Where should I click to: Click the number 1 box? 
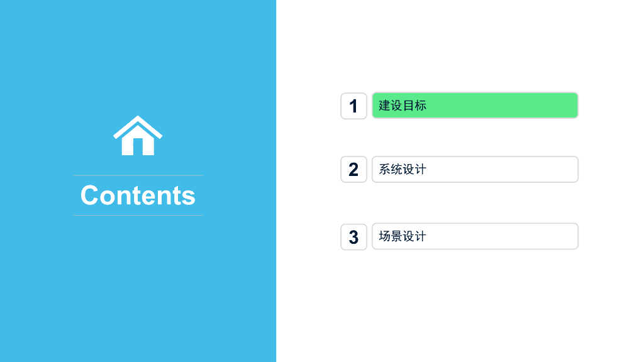point(353,106)
